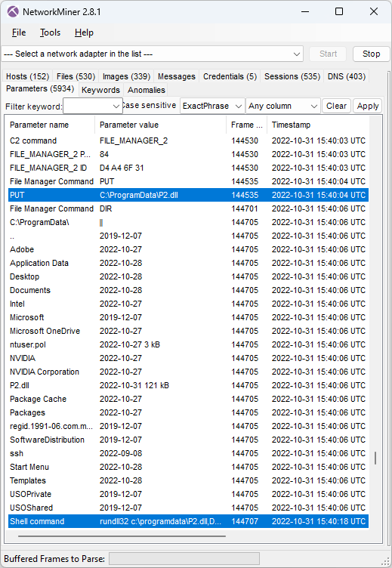The height and width of the screenshot is (568, 392).
Task: Open the Any column filter dropdown
Action: point(283,106)
